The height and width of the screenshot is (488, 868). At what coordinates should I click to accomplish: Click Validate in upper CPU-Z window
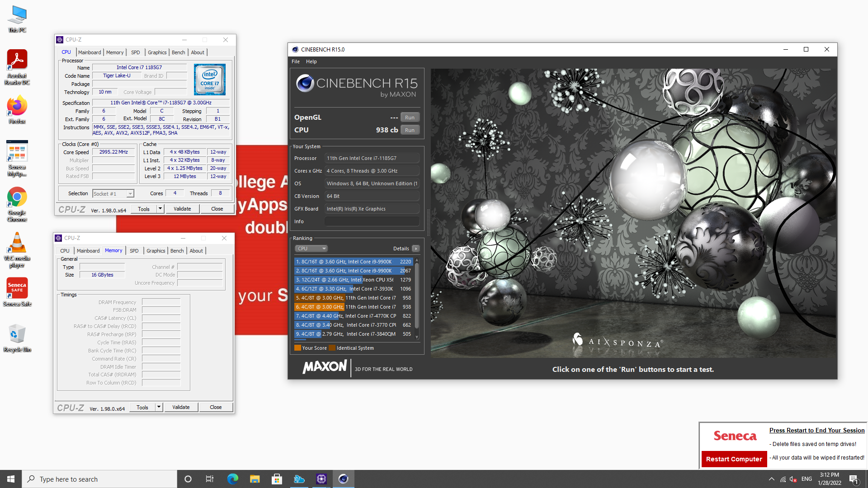coord(182,209)
